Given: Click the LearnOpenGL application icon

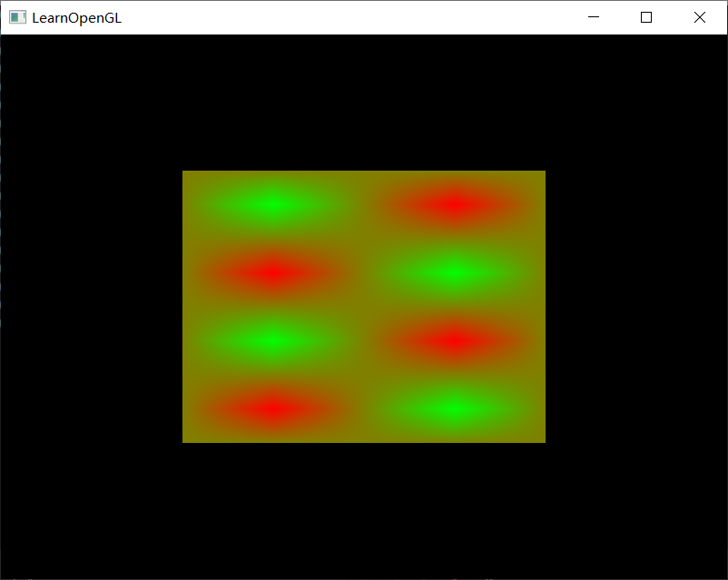Looking at the screenshot, I should [16, 16].
